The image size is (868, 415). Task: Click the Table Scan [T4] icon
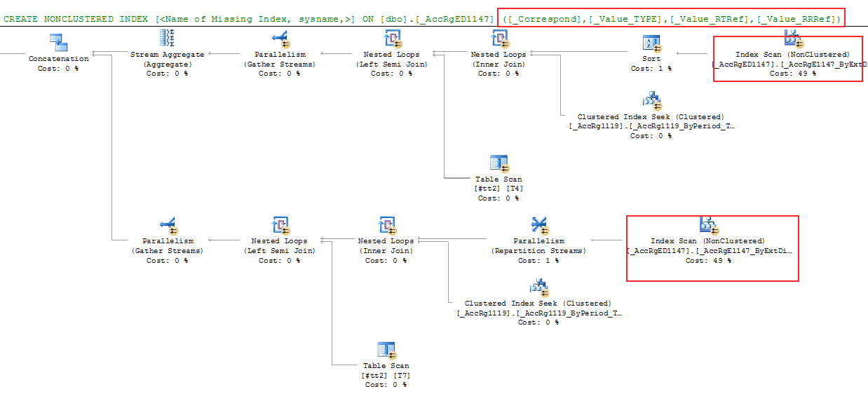coord(499,163)
